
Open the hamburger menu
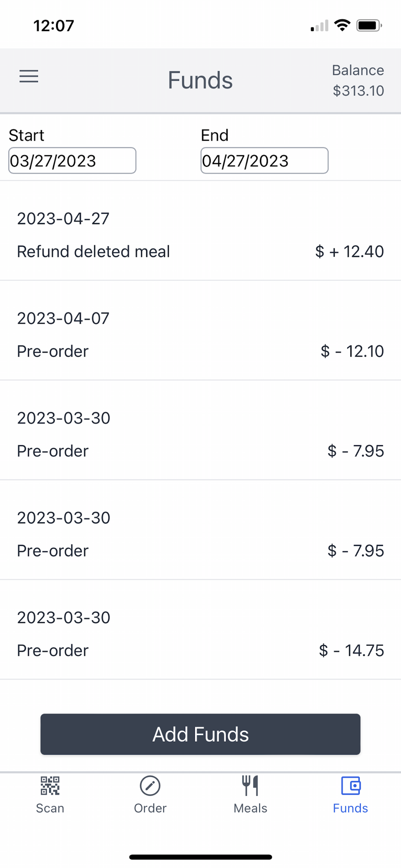(29, 76)
